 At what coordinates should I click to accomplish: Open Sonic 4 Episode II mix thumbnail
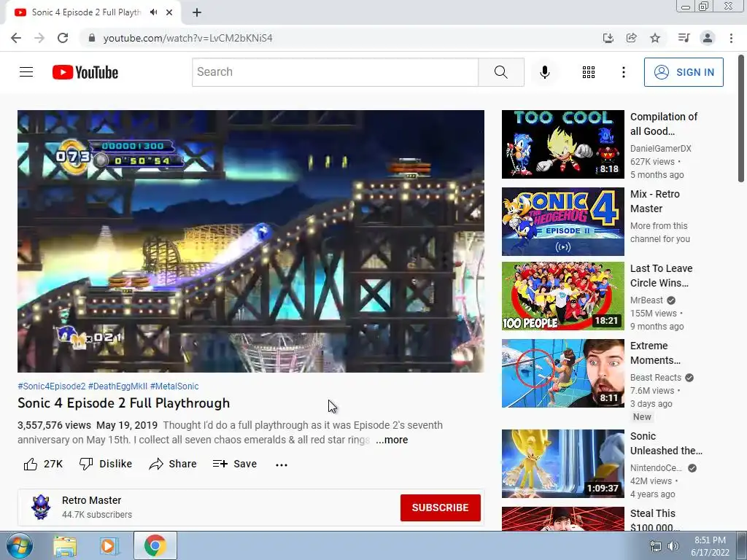point(562,222)
